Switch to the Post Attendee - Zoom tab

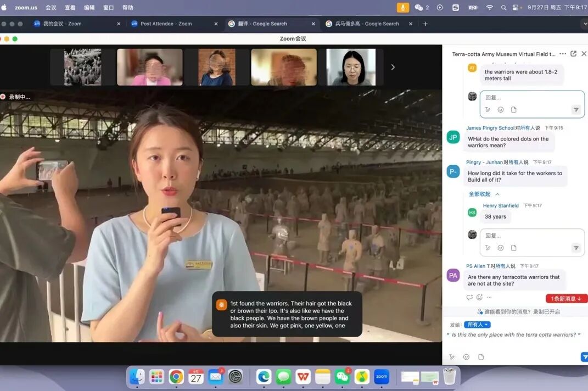pyautogui.click(x=166, y=24)
